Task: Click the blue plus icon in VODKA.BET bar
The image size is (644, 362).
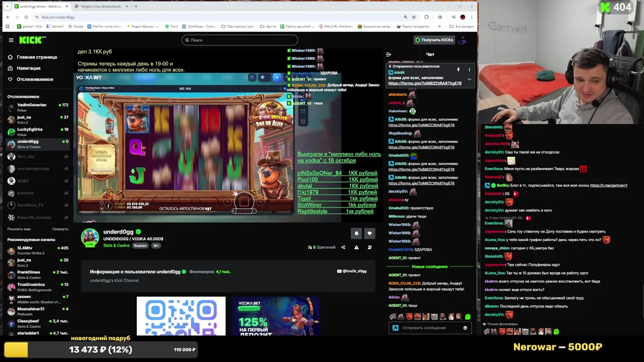Action: [276, 77]
